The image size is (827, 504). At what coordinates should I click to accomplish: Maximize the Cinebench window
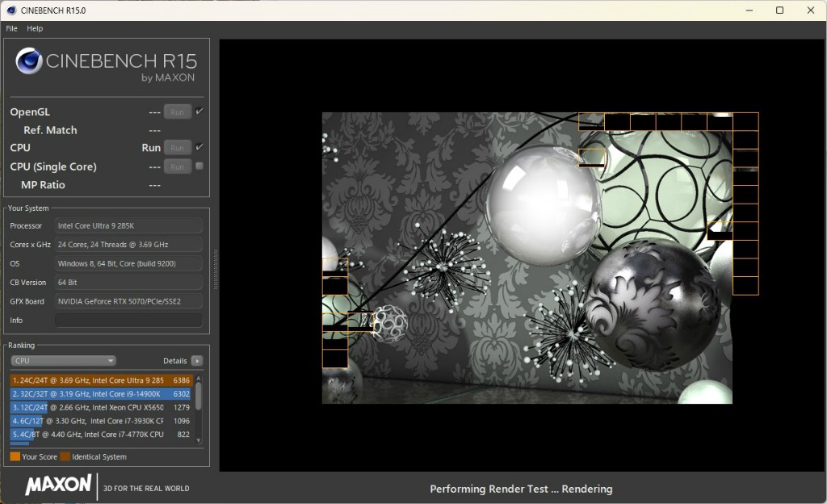(x=779, y=10)
